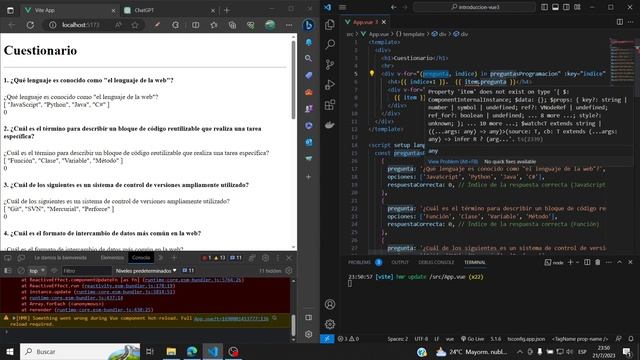Viewport: 640px width, 360px height.
Task: Open the top JavaScript context dropdown
Action: click(x=37, y=271)
